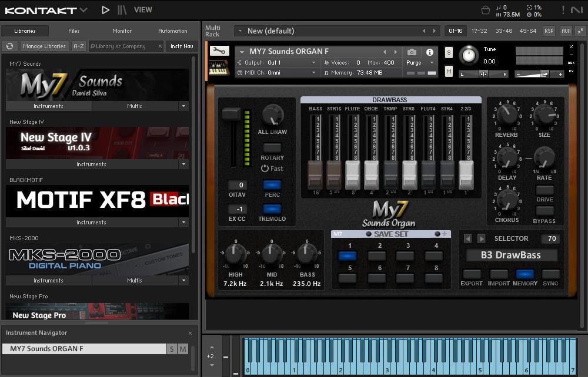Click the REVERB knob
Viewport: 588px width, 377px height.
pyautogui.click(x=507, y=115)
